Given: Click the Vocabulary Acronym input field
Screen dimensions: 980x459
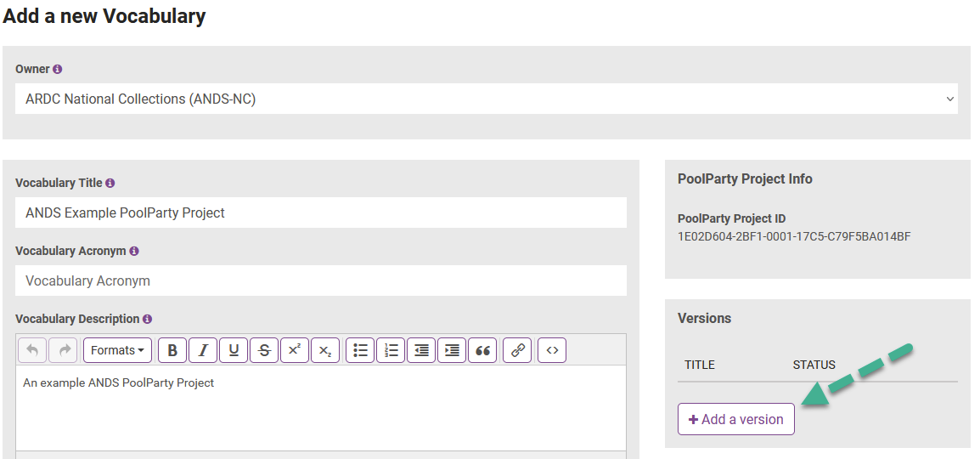Looking at the screenshot, I should (320, 280).
